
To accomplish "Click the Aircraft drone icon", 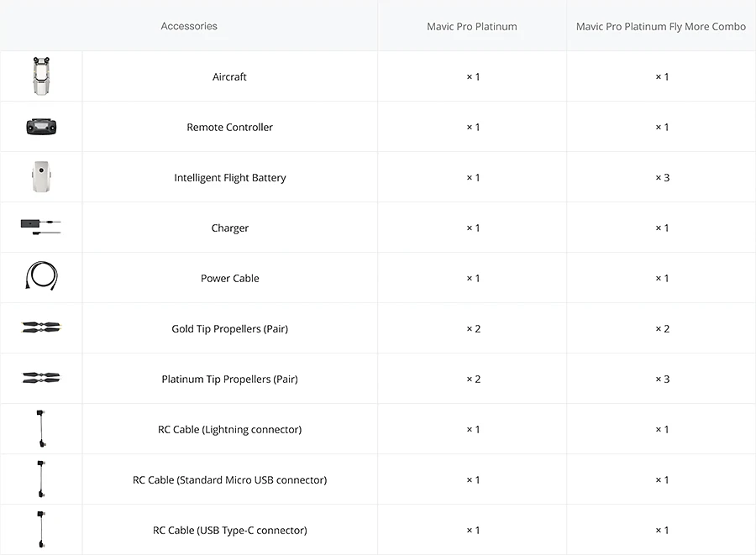I will (41, 76).
